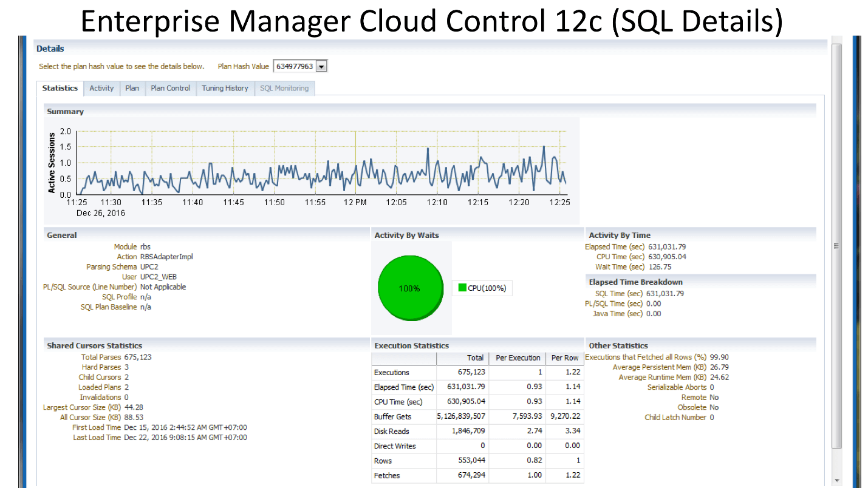Click the Summary section header
868x488 pixels.
[66, 112]
